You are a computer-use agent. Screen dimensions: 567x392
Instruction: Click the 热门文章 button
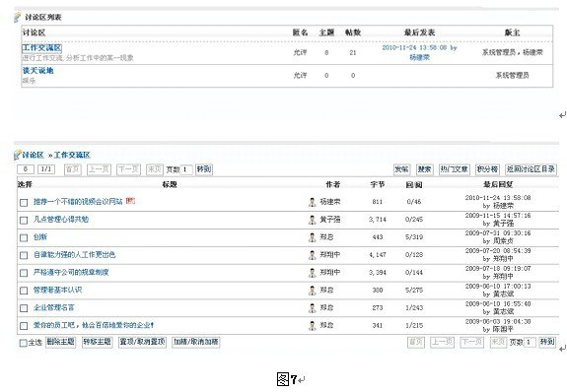(x=455, y=169)
